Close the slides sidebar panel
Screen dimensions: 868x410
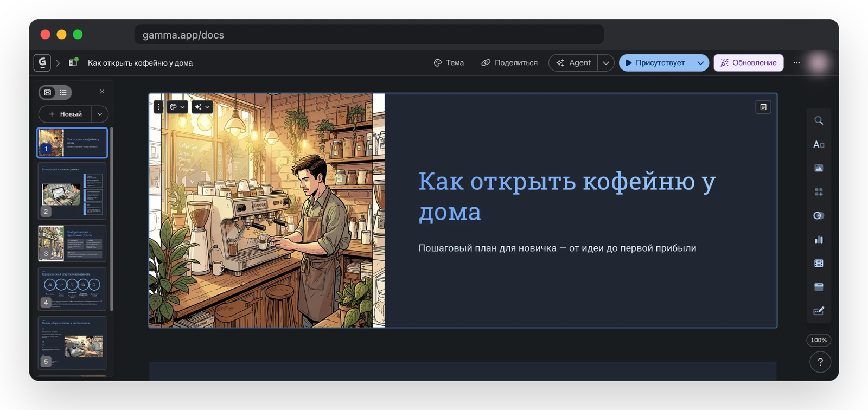tap(102, 92)
